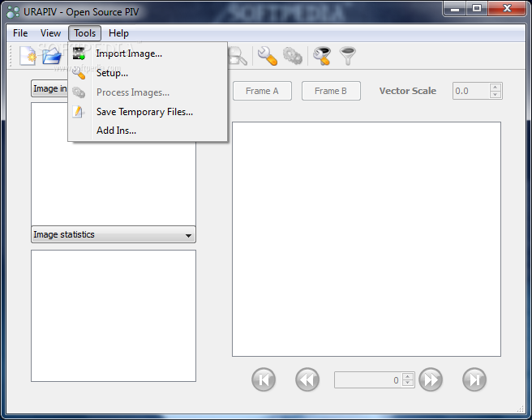Click the Open folder toolbar icon
532x420 pixels.
[x=52, y=56]
